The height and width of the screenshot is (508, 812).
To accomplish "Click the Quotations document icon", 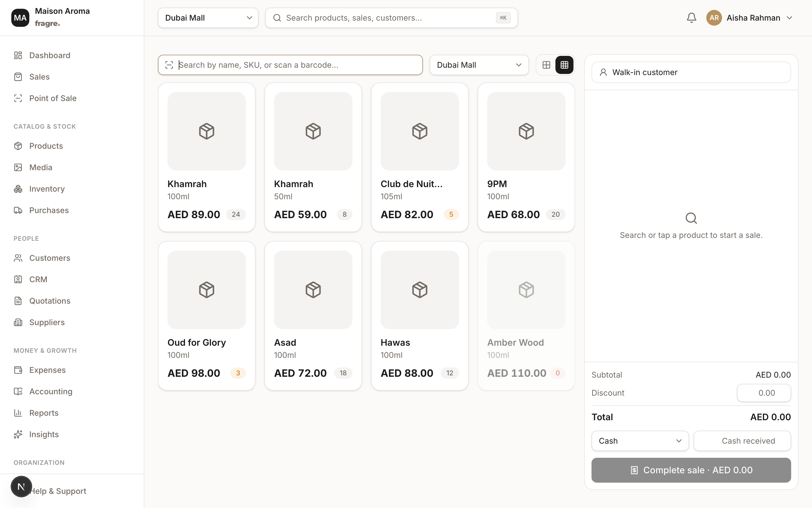I will [x=18, y=301].
